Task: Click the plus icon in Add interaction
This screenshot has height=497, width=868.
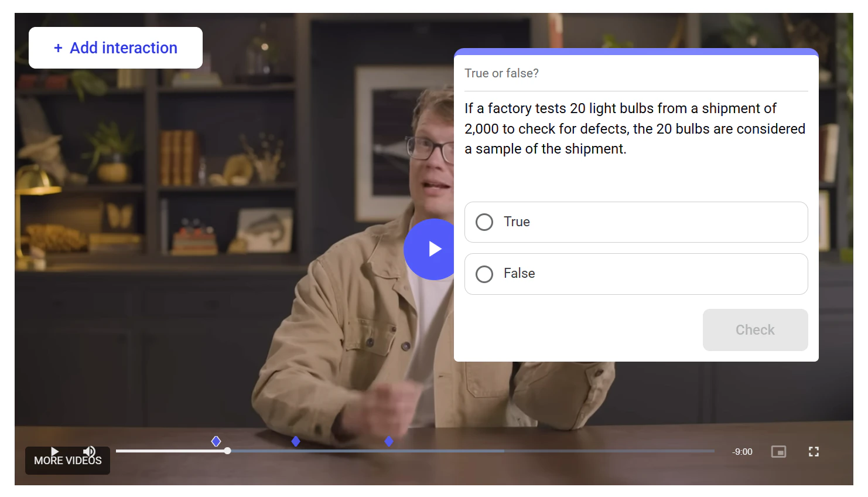Action: (x=58, y=48)
